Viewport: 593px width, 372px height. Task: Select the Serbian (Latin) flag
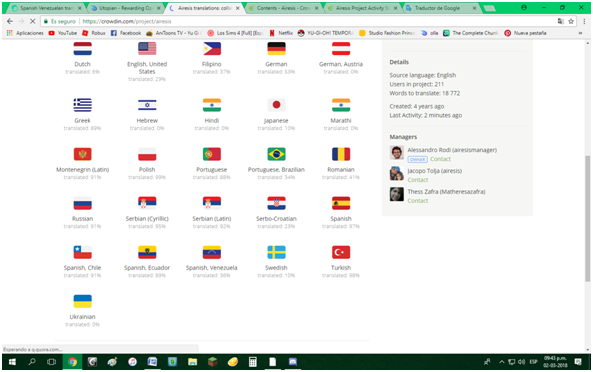click(x=212, y=203)
